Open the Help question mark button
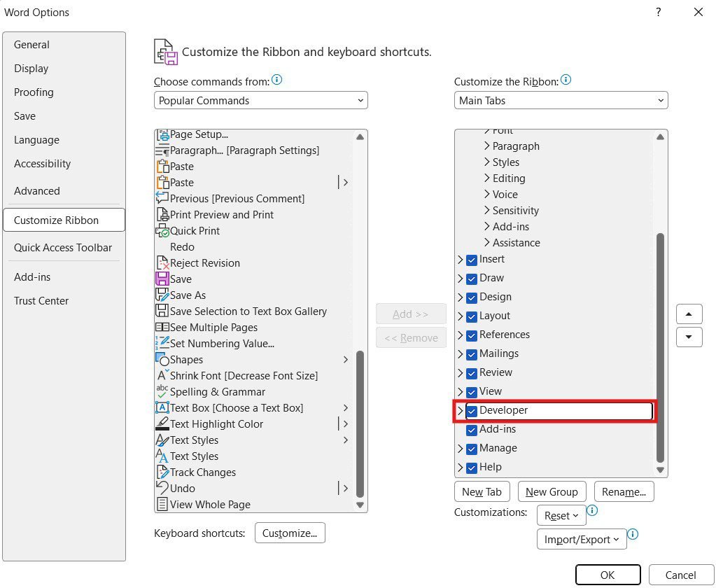This screenshot has width=716, height=588. 659,13
